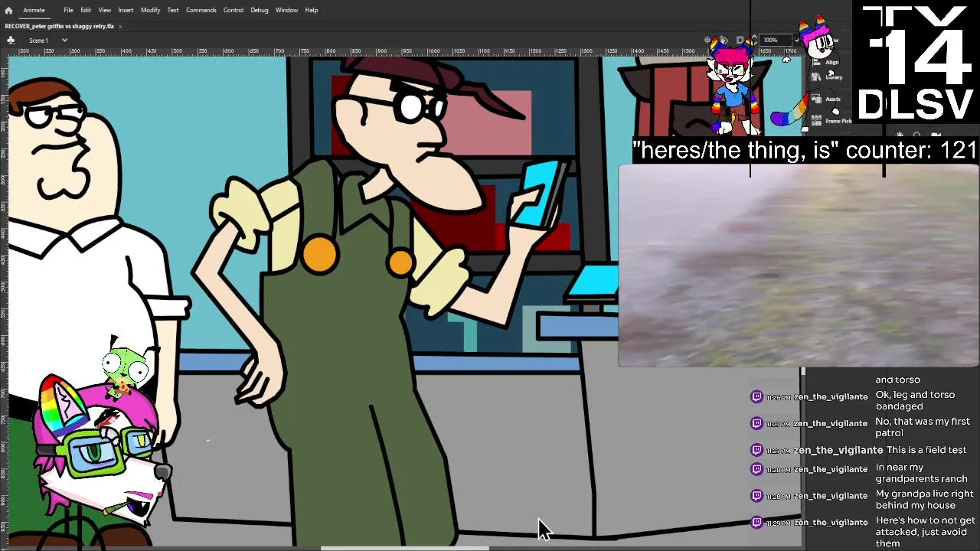
Task: Click the blue phone in Shaggy's hand
Action: pos(541,193)
